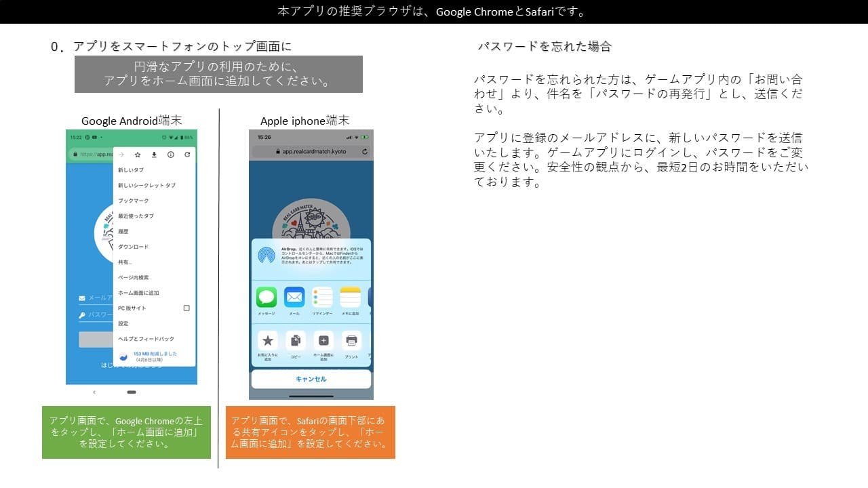The image size is (868, 488).
Task: Tap the Print icon in share sheet
Action: 351,340
